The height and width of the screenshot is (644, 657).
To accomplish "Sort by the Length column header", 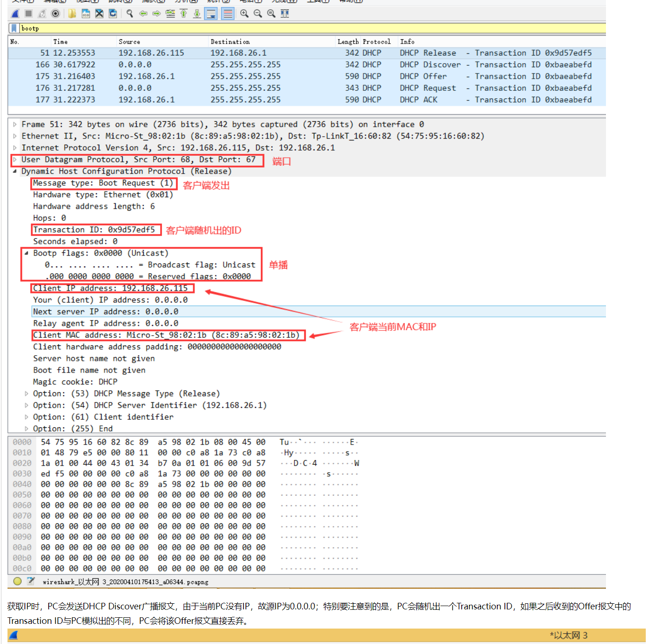I will (x=348, y=42).
